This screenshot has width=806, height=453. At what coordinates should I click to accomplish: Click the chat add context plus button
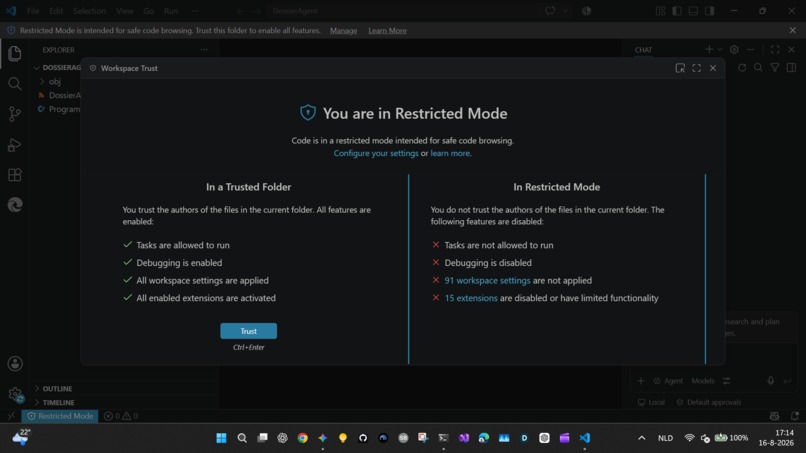(x=640, y=381)
